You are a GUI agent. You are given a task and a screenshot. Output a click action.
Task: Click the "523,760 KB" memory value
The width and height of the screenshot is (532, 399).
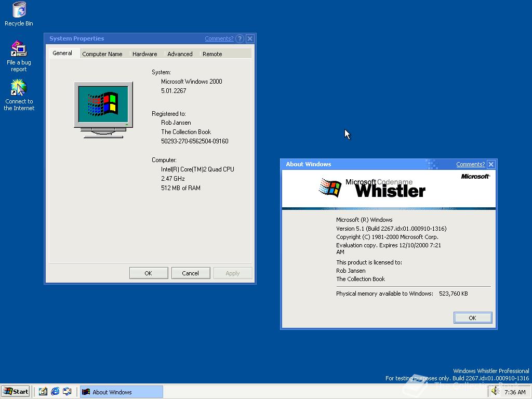coord(454,294)
